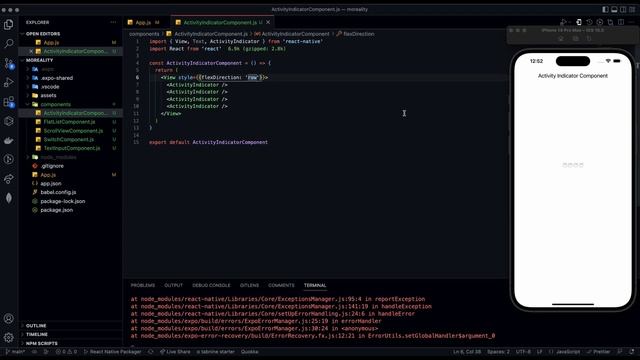The image size is (640, 360).
Task: Click the screenshot icon in simulator toolbar
Action: coord(575,39)
